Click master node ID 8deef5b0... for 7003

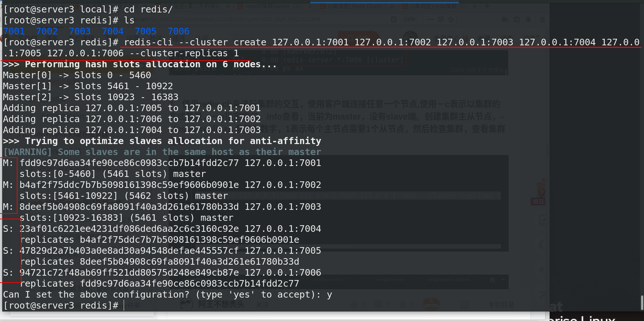click(129, 207)
